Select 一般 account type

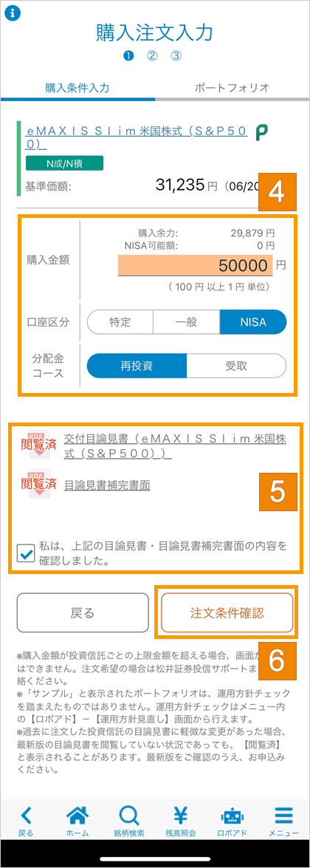187,322
